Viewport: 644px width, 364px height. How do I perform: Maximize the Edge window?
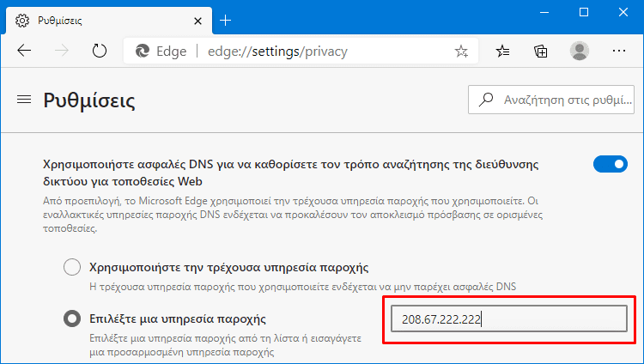[584, 12]
